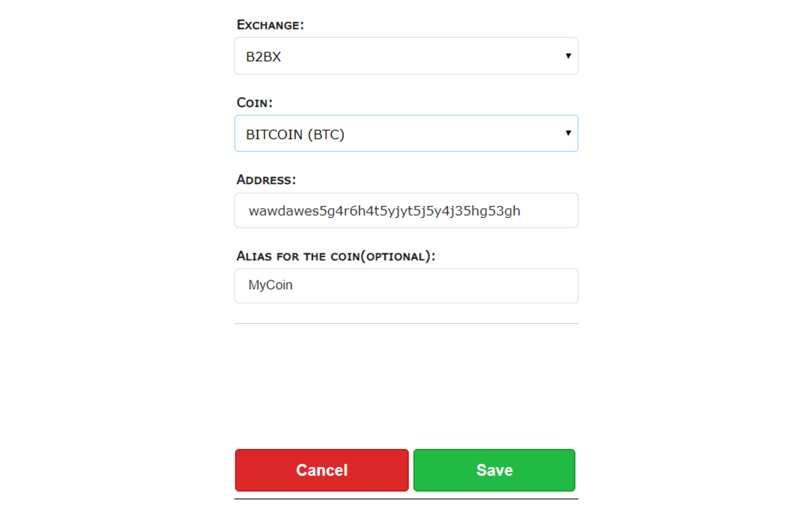
Task: Click the Exchange field label
Action: point(270,25)
